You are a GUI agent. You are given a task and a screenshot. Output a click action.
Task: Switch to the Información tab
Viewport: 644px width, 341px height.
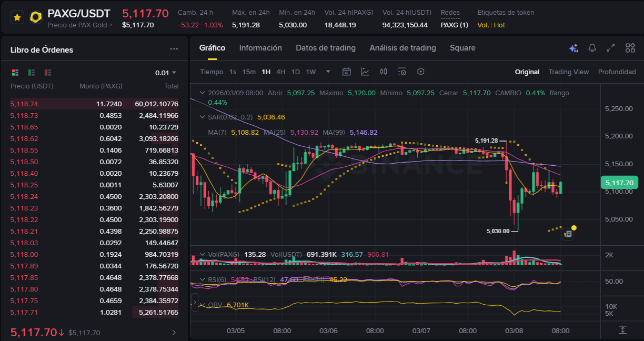tap(260, 48)
